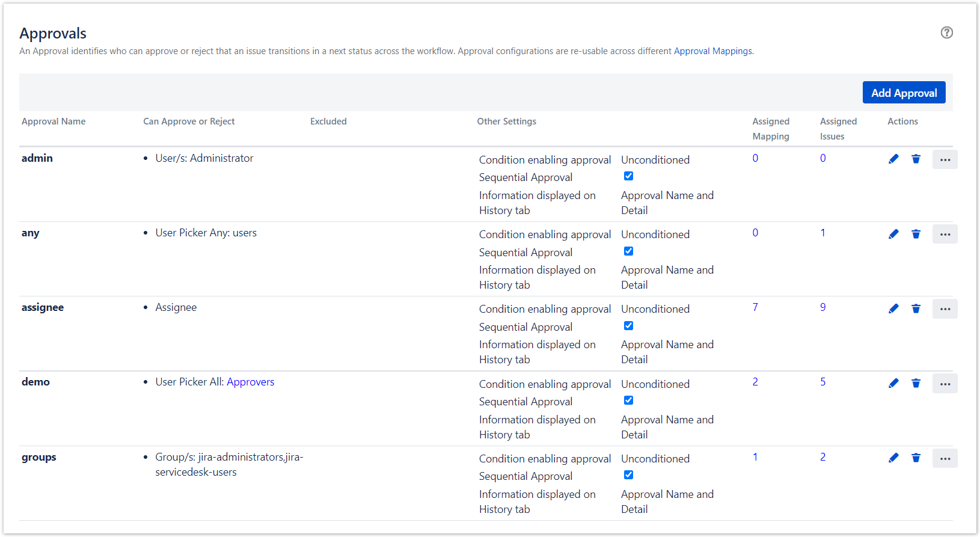This screenshot has width=980, height=537.
Task: Open the Approval Mappings link
Action: [712, 51]
